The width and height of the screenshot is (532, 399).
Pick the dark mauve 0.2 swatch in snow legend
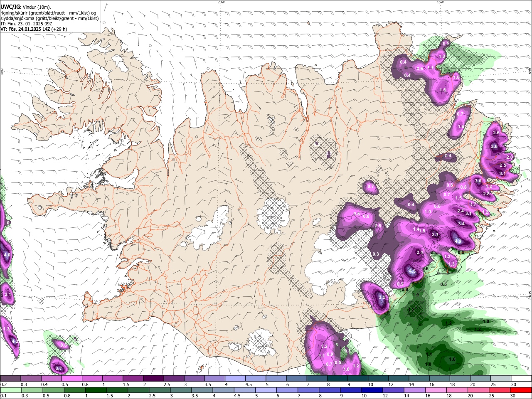pos(10,379)
